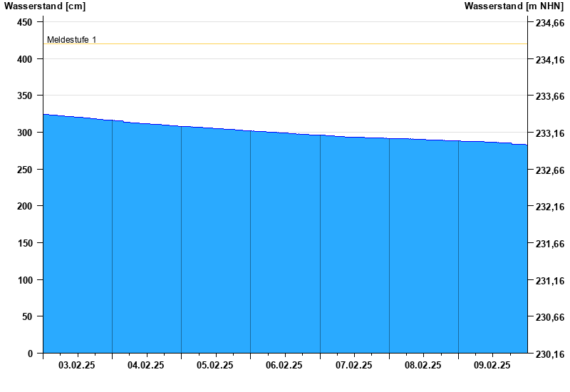
Task: Select the 06.02.25 date label
Action: (284, 365)
